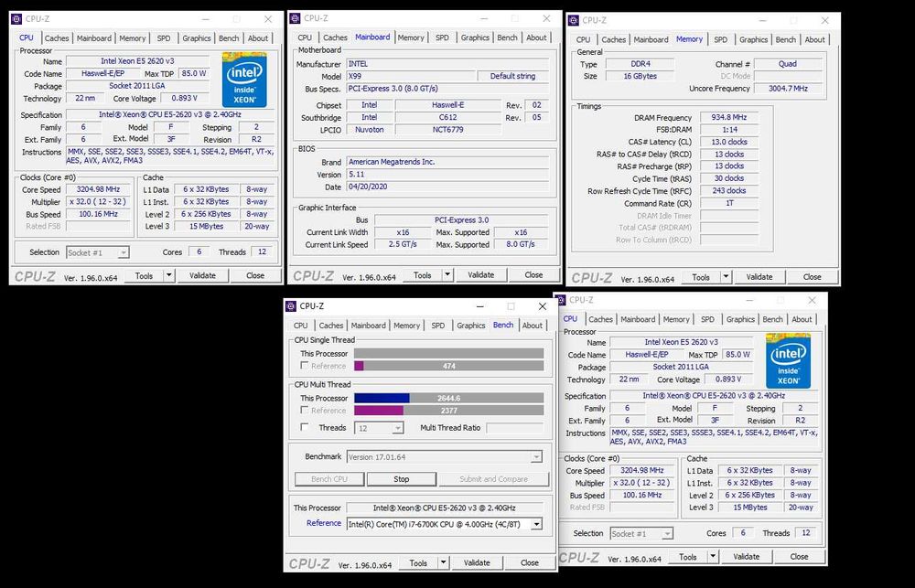Click the Uncore Frequency value 3004.7 MHz
This screenshot has height=588, width=915.
point(787,88)
